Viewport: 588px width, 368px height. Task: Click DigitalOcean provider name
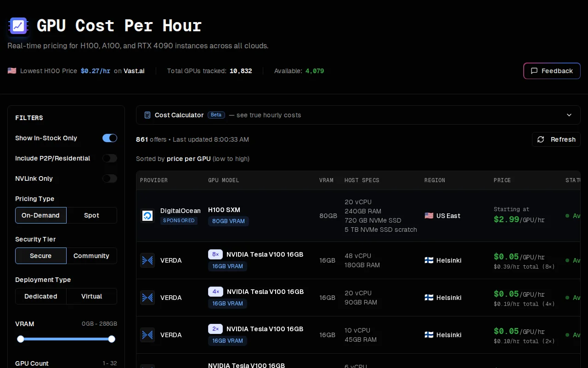tap(181, 211)
